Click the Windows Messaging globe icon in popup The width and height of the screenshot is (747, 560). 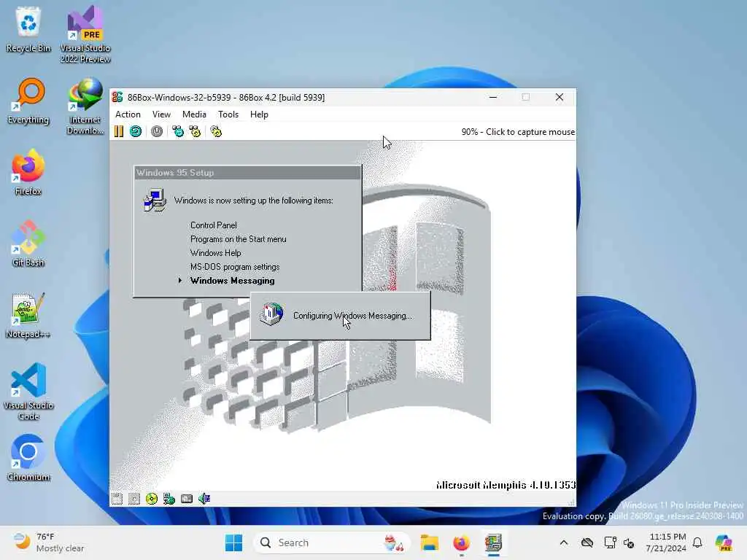coord(272,314)
